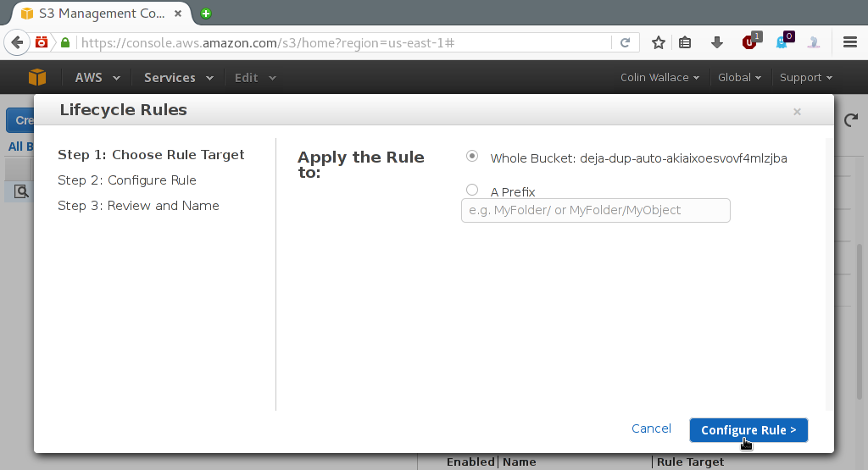This screenshot has width=868, height=470.
Task: Click the browser back arrow button
Action: [17, 42]
